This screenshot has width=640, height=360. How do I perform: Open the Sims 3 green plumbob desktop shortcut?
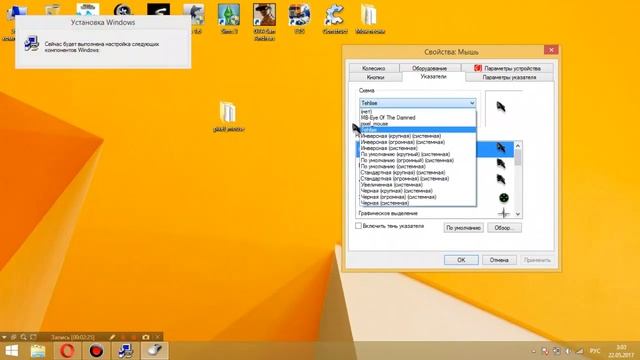click(229, 18)
